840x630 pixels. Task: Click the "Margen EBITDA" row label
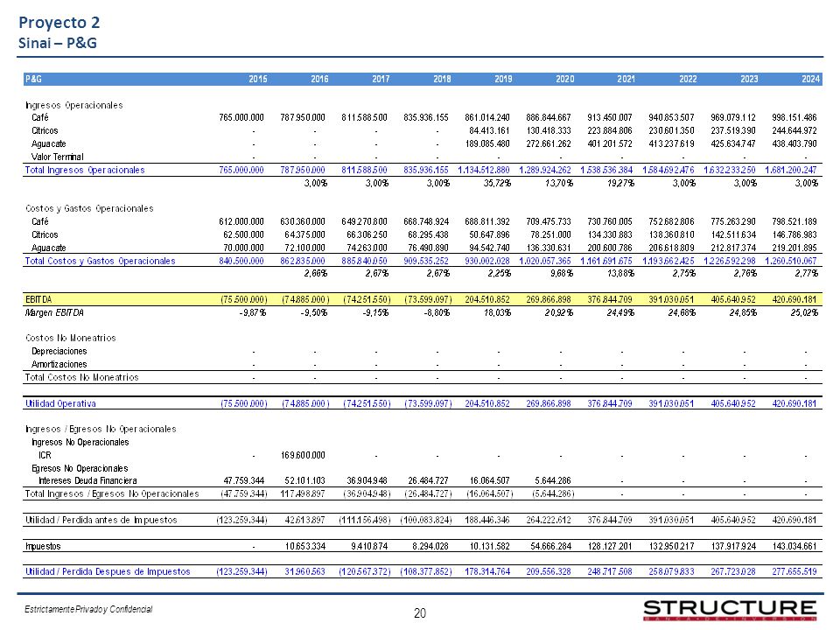(x=54, y=312)
